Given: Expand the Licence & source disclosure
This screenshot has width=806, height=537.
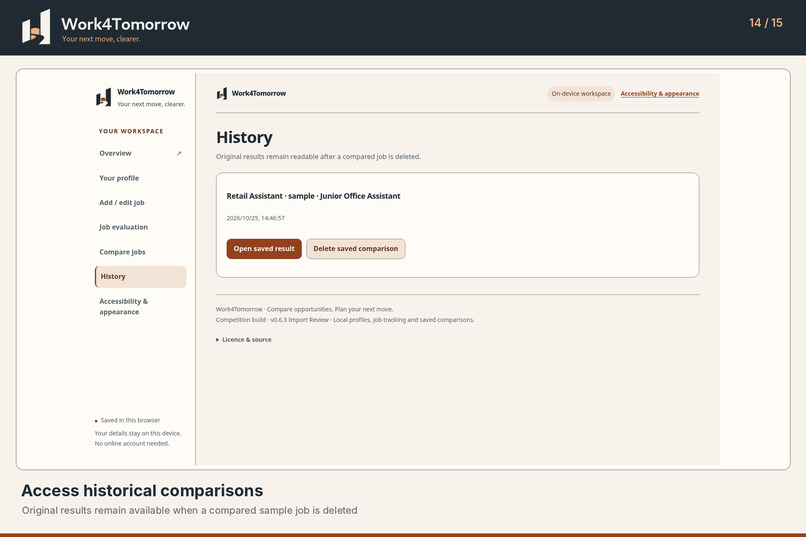Looking at the screenshot, I should [244, 340].
